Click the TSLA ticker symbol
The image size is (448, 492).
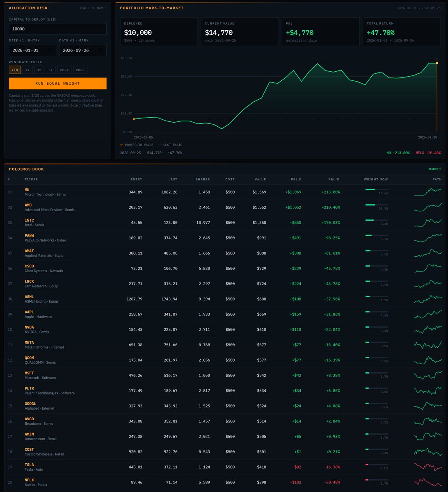tap(29, 465)
